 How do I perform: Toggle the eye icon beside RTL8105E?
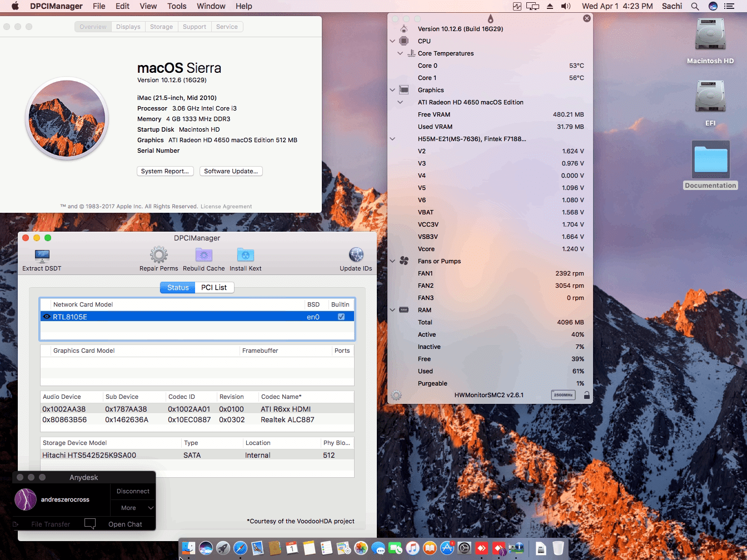47,316
